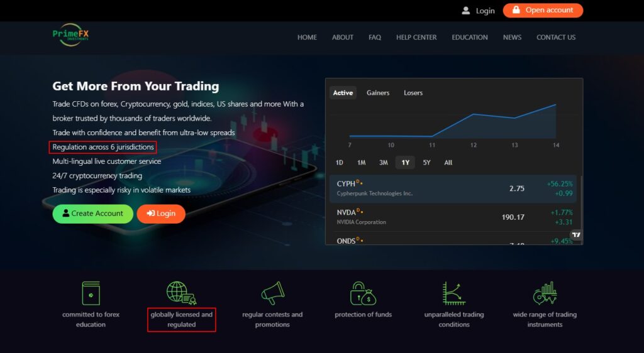Viewport: 644px width, 353px height.
Task: Click the +1.77% change for NVDA
Action: tap(562, 212)
